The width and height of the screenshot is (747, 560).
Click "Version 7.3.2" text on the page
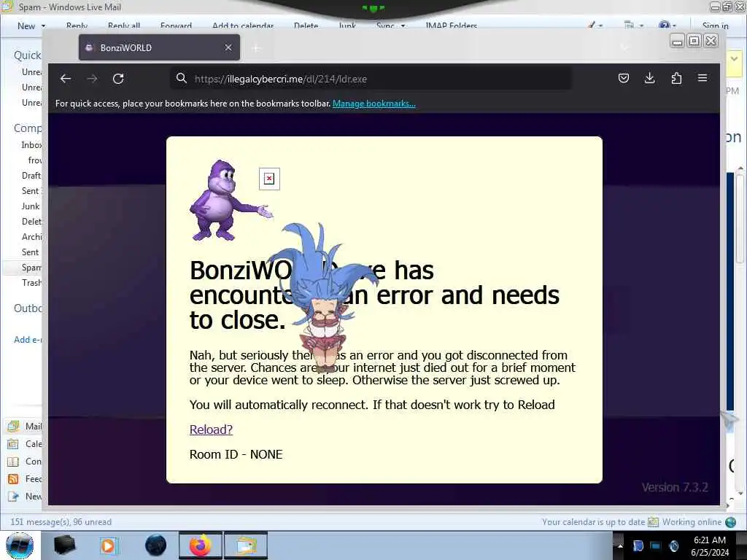[675, 487]
